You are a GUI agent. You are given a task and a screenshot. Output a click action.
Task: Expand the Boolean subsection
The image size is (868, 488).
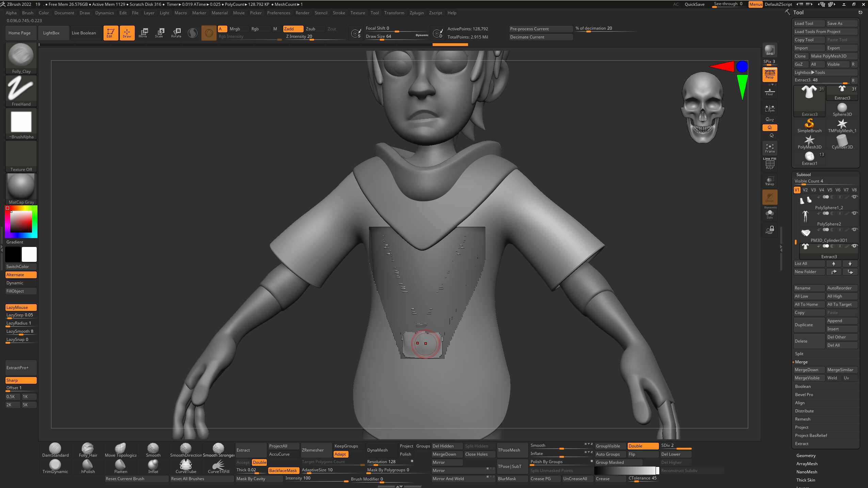(803, 386)
